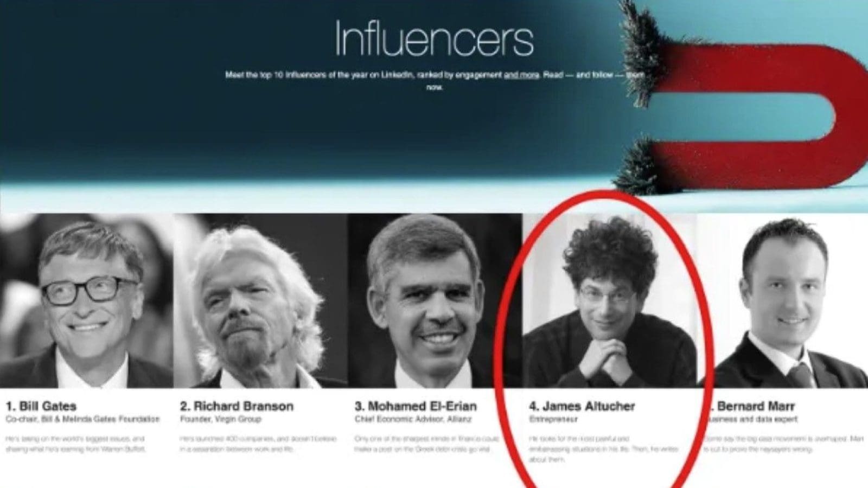Click the name 'Bernard Marr'
Viewport: 868px width, 488px height.
[756, 406]
